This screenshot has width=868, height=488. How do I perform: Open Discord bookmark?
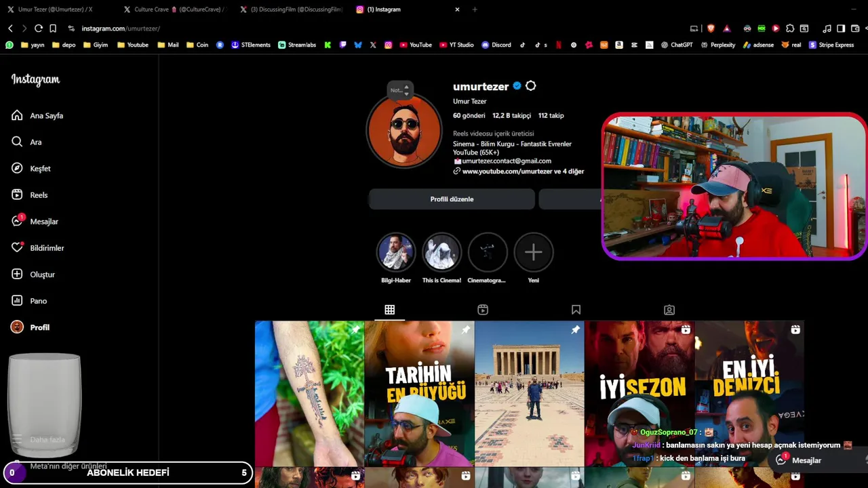coord(496,45)
